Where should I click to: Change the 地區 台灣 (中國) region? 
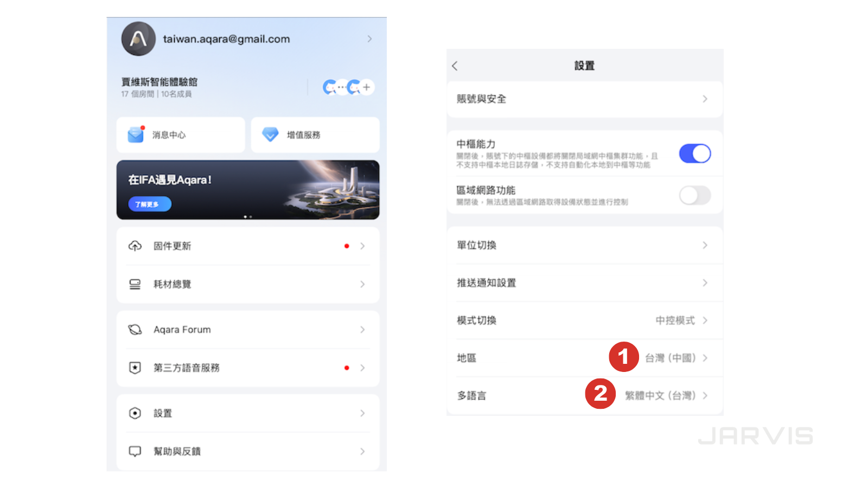[x=585, y=358]
